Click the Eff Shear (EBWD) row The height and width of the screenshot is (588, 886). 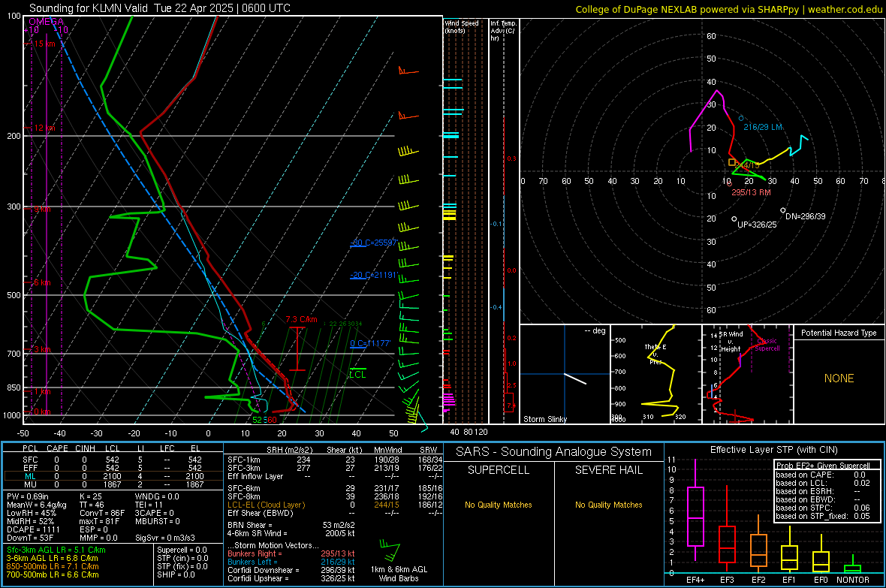click(335, 513)
